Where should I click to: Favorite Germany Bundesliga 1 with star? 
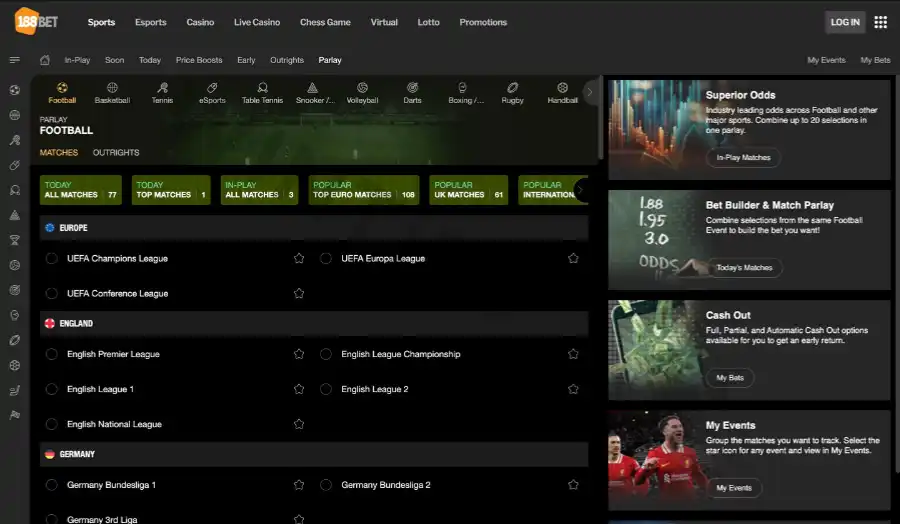tap(299, 485)
